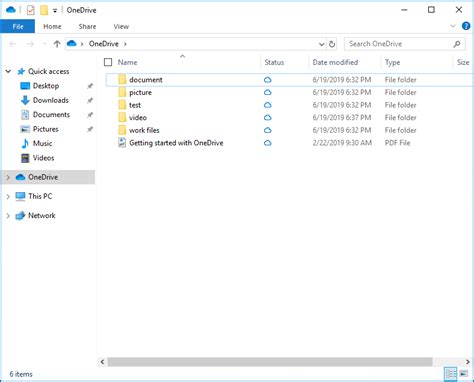Select the test folder
The height and width of the screenshot is (382, 474).
(289, 105)
